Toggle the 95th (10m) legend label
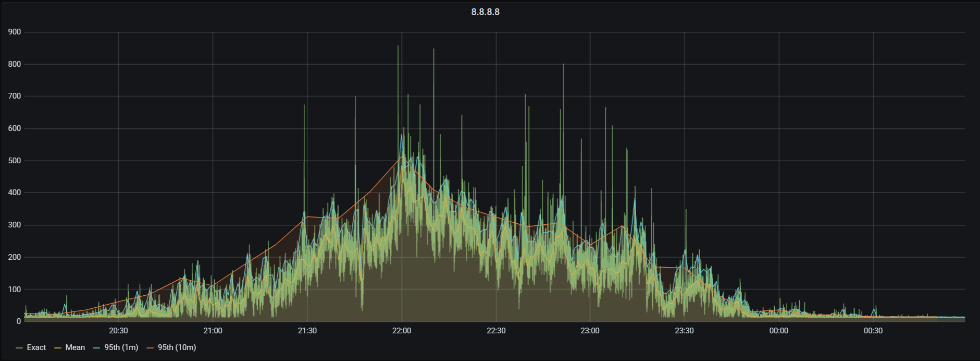Viewport: 980px width, 361px height. [177, 347]
